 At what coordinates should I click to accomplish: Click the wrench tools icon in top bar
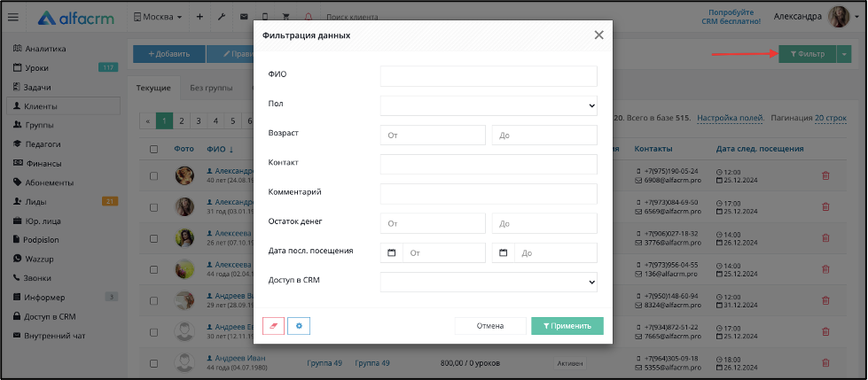coord(222,17)
